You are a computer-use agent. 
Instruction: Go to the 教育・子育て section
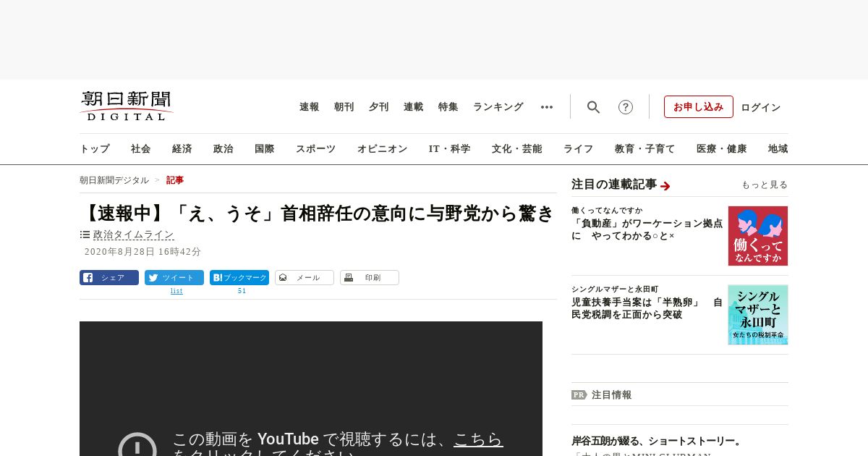[x=645, y=148]
